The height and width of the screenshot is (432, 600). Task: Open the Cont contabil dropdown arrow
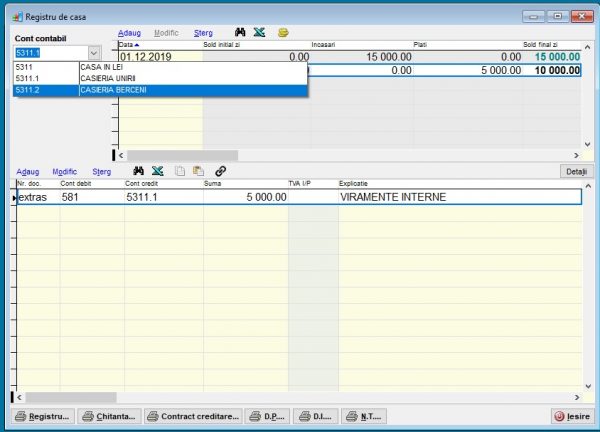(94, 52)
